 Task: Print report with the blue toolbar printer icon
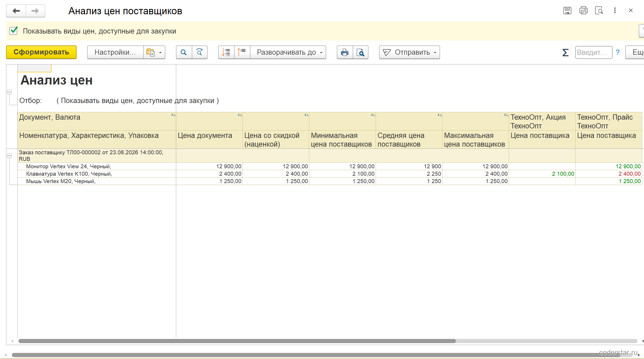(x=345, y=52)
